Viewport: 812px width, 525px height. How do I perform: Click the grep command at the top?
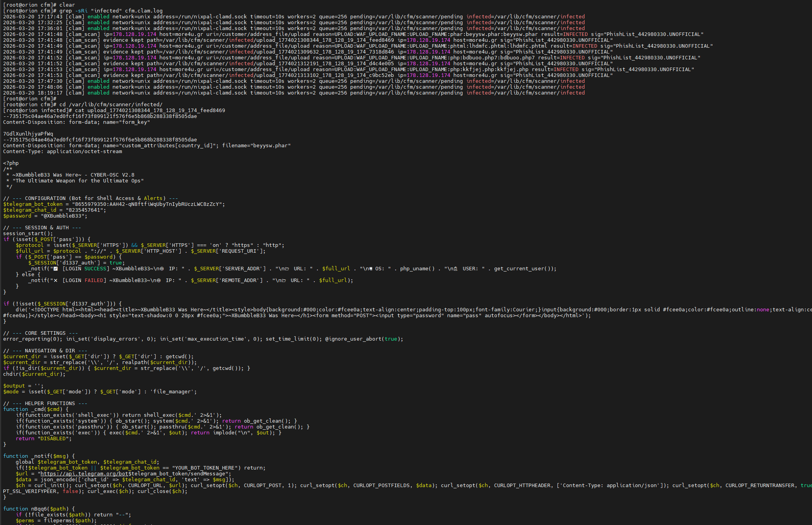pyautogui.click(x=111, y=11)
